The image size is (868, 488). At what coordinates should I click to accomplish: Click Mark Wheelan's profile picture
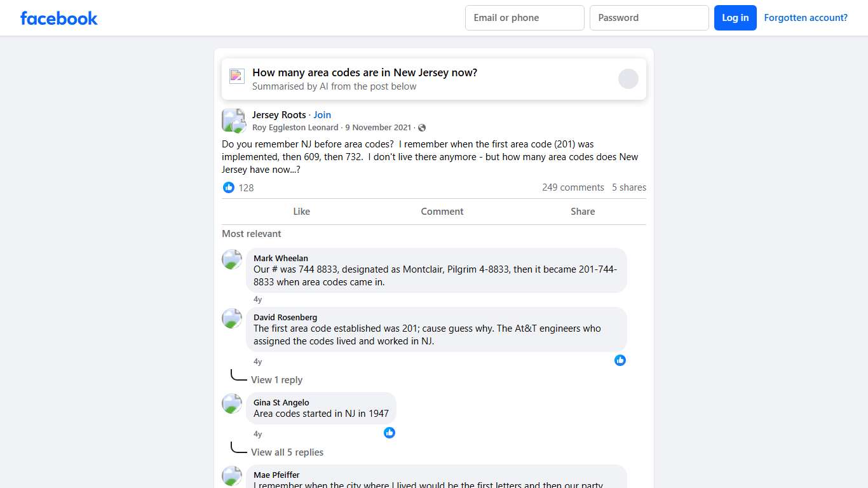pyautogui.click(x=232, y=259)
